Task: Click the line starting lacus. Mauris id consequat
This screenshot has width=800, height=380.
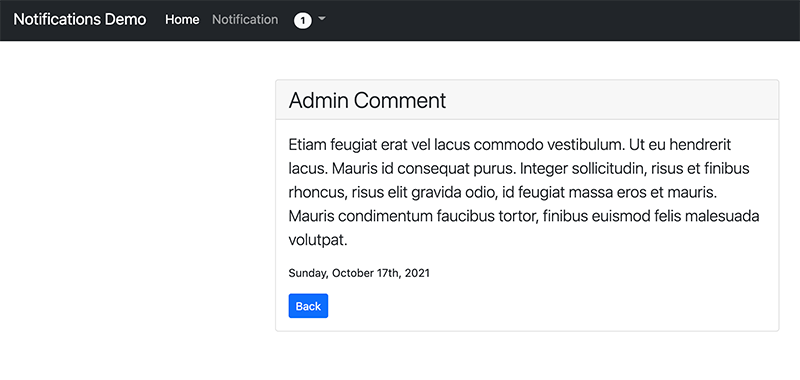Action: [x=519, y=169]
